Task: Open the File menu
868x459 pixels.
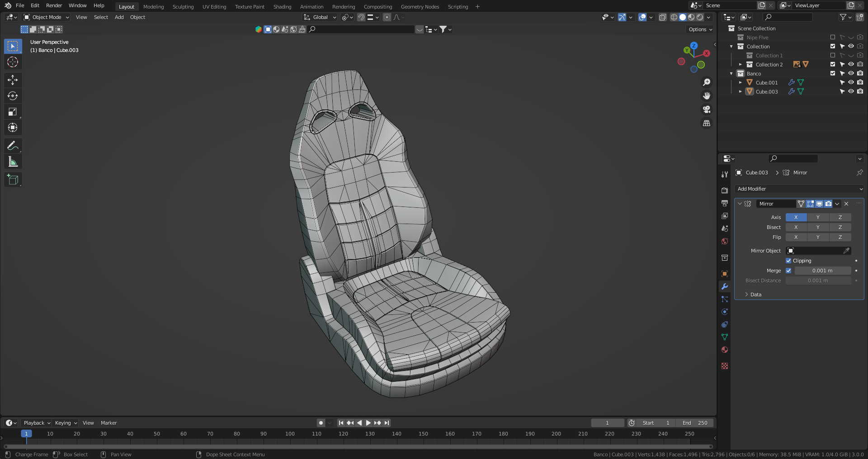Action: click(x=20, y=5)
